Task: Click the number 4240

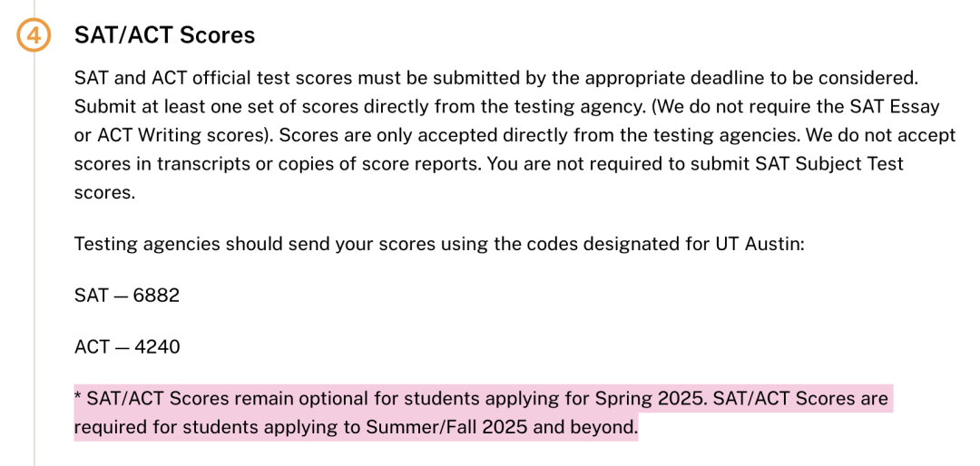Action: point(157,346)
